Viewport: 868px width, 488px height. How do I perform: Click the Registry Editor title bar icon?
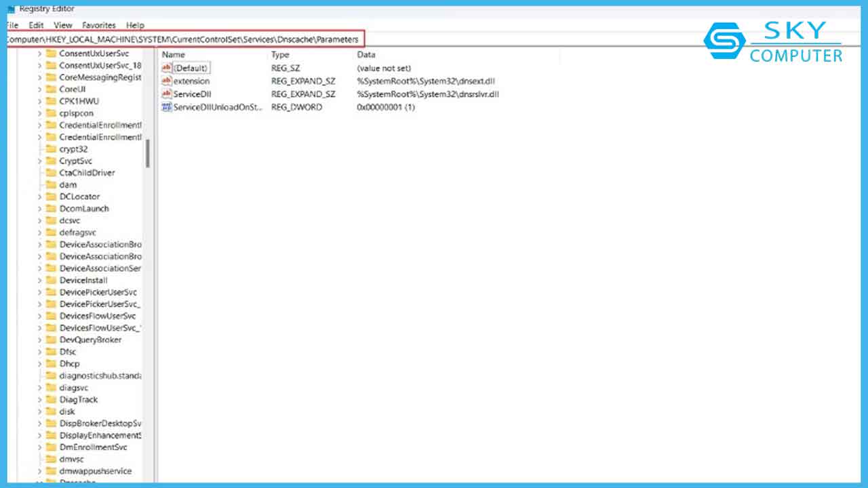(x=10, y=9)
